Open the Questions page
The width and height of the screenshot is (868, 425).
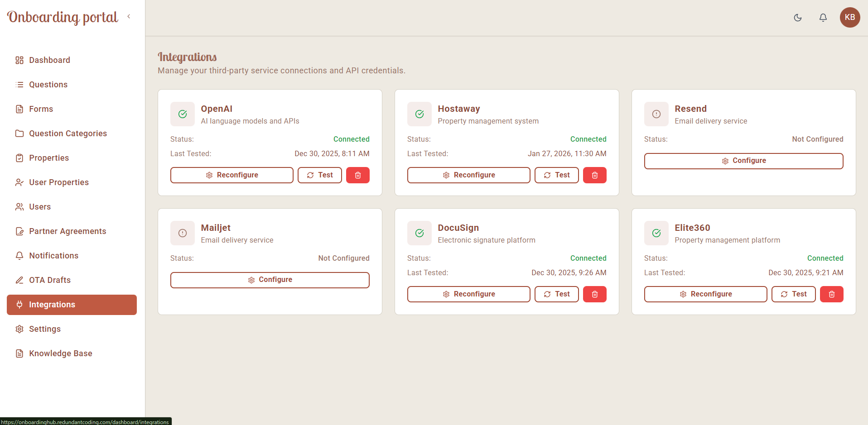[x=72, y=85]
